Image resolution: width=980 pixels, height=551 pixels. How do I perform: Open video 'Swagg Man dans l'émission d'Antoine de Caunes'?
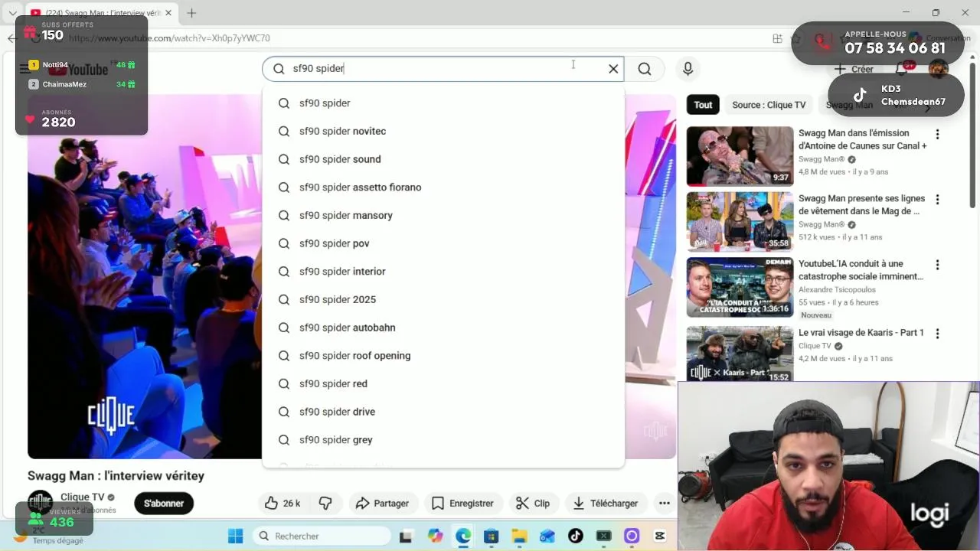[862, 139]
